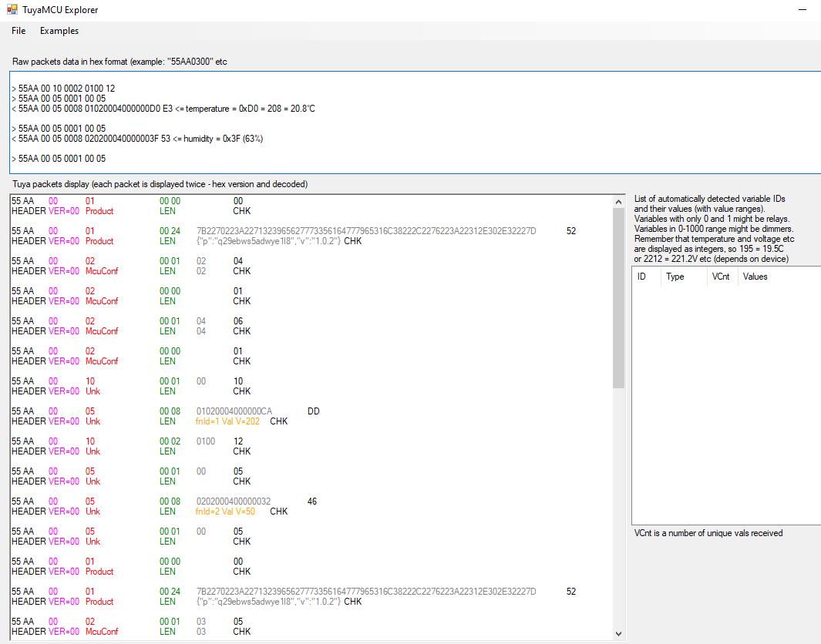Minimize the TuyaMCU Explorer window
The height and width of the screenshot is (644, 821).
802,10
